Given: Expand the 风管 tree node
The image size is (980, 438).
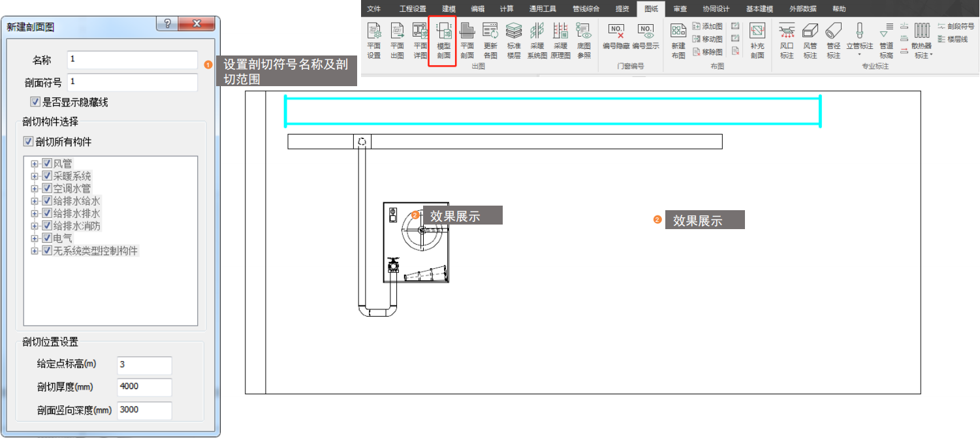Looking at the screenshot, I should pyautogui.click(x=35, y=164).
